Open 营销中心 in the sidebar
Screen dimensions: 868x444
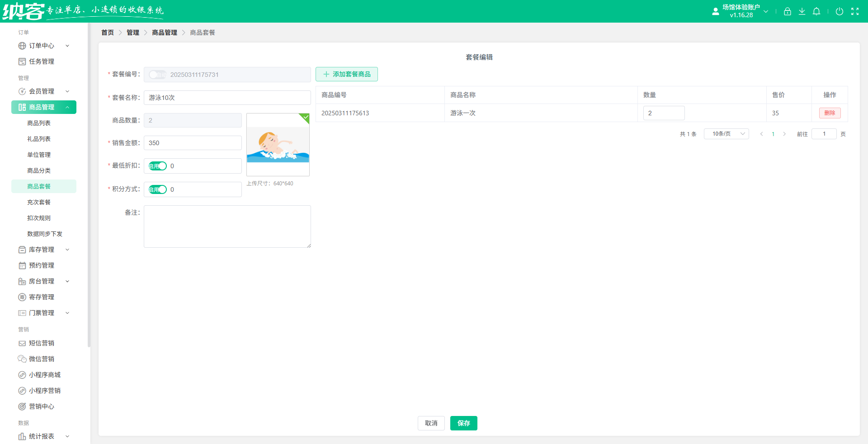click(x=41, y=406)
